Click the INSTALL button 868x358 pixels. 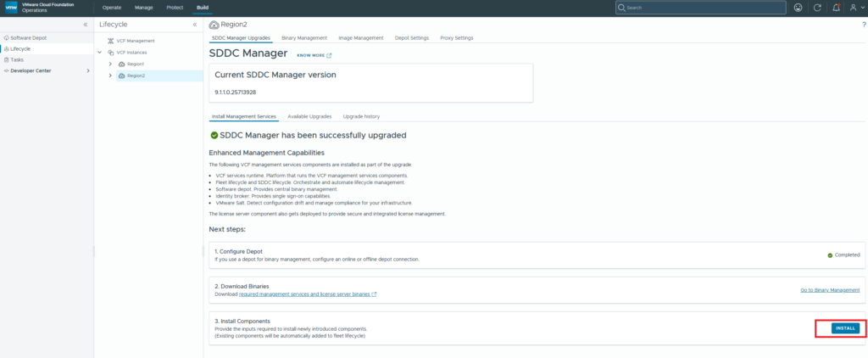845,328
